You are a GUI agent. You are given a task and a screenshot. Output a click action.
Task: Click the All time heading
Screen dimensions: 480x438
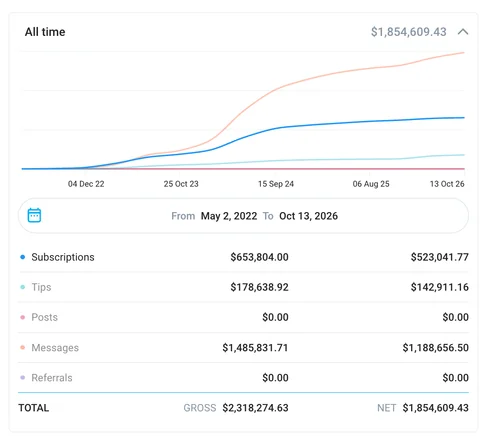pyautogui.click(x=45, y=32)
